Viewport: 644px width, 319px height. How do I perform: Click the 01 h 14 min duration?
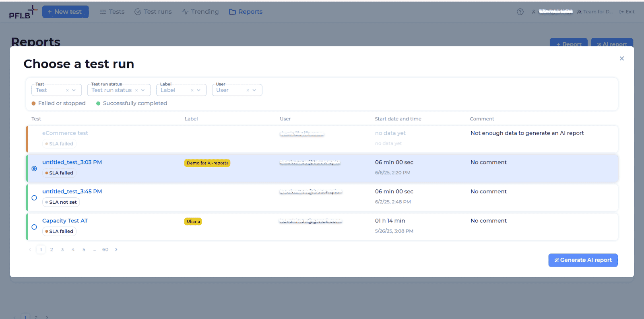pyautogui.click(x=390, y=221)
